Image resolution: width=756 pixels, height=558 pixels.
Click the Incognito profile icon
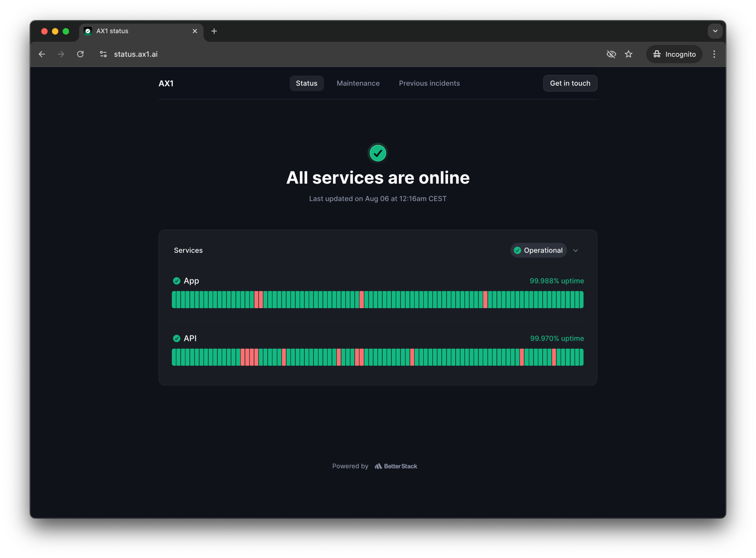(656, 54)
